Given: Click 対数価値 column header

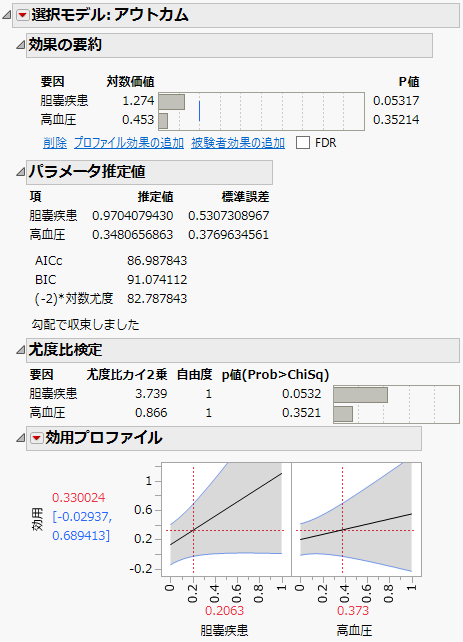Looking at the screenshot, I should pos(130,82).
